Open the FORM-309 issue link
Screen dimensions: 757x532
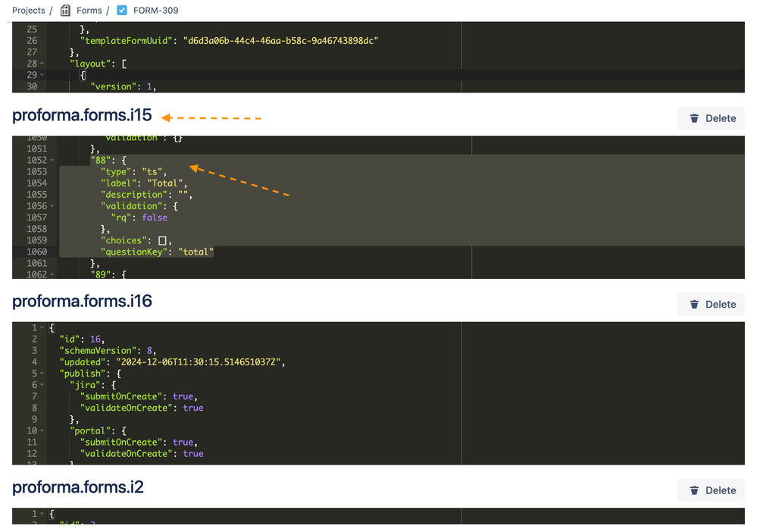coord(156,10)
